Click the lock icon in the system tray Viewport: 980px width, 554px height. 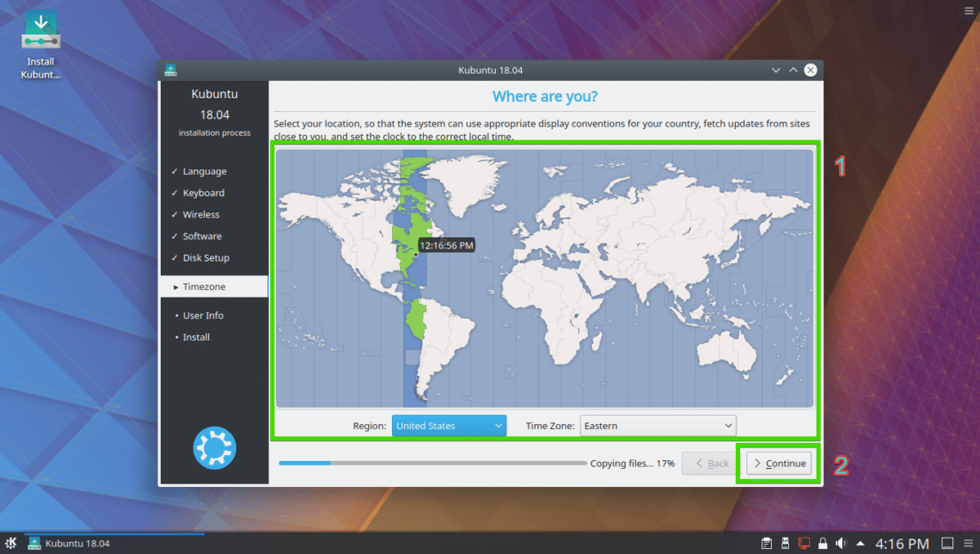click(823, 544)
